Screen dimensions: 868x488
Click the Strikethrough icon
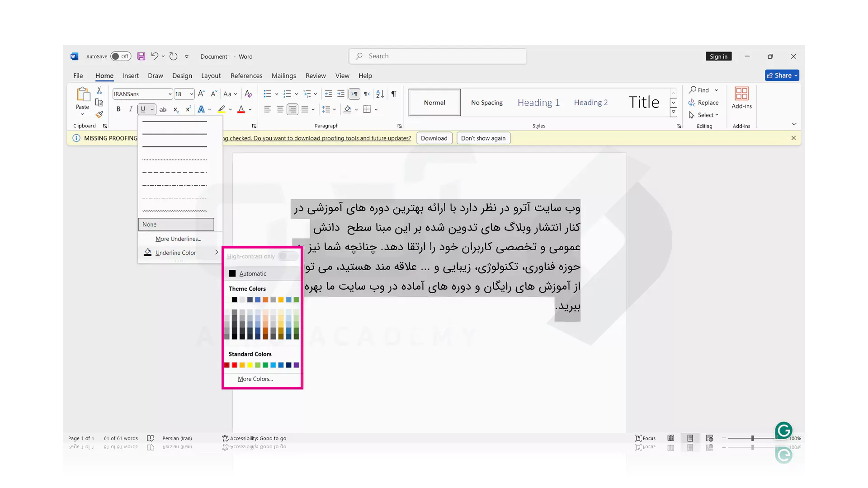(163, 109)
